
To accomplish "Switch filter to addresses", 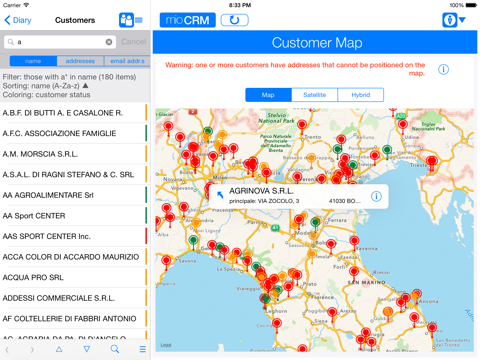I will [x=80, y=61].
